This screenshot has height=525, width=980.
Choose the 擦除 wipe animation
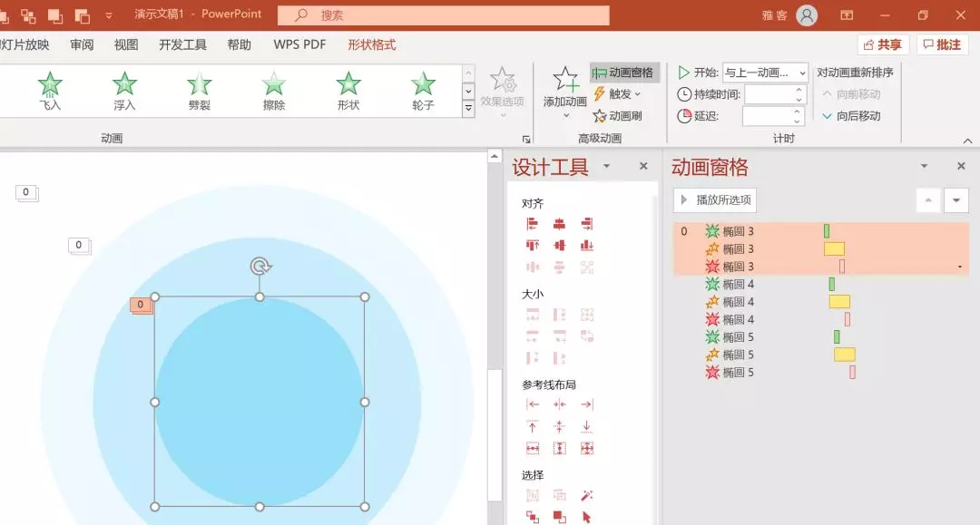274,92
